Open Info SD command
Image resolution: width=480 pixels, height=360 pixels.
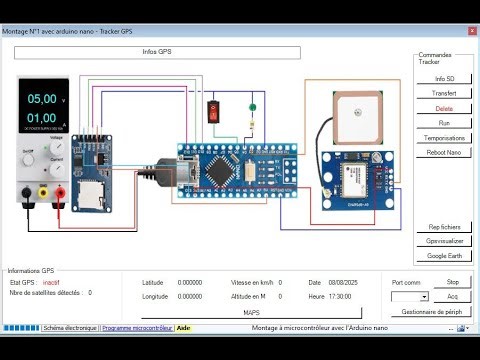[x=444, y=79]
